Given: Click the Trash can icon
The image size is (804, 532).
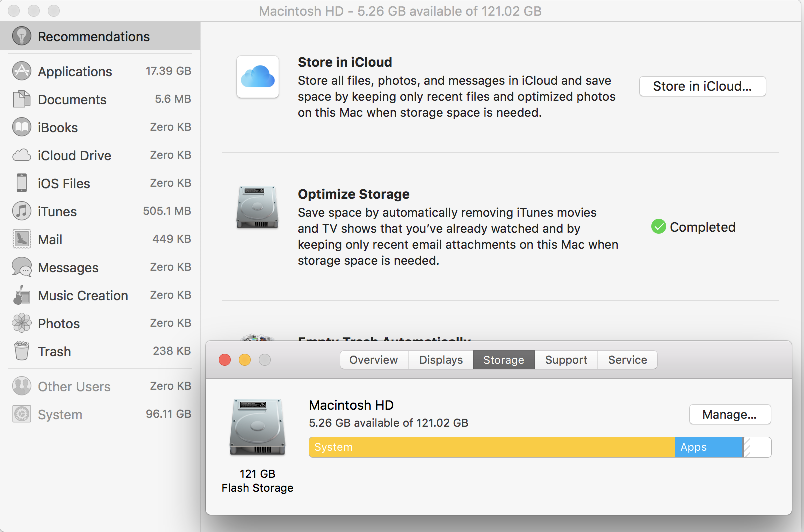Looking at the screenshot, I should [x=21, y=351].
